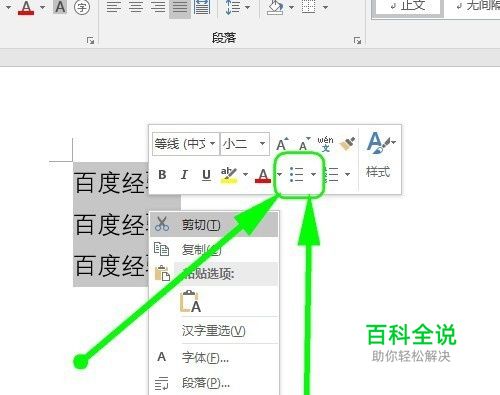The width and height of the screenshot is (500, 395).
Task: Click the scissors icon beside 剪切
Action: (162, 224)
